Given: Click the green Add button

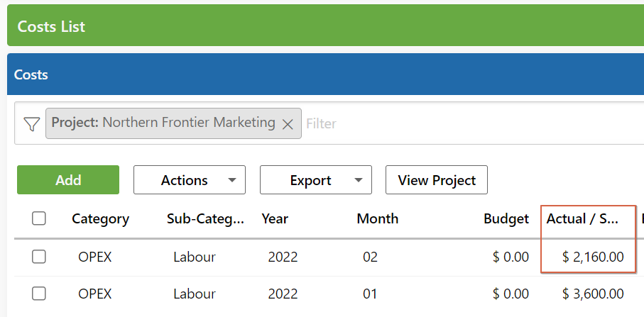Looking at the screenshot, I should click(68, 179).
